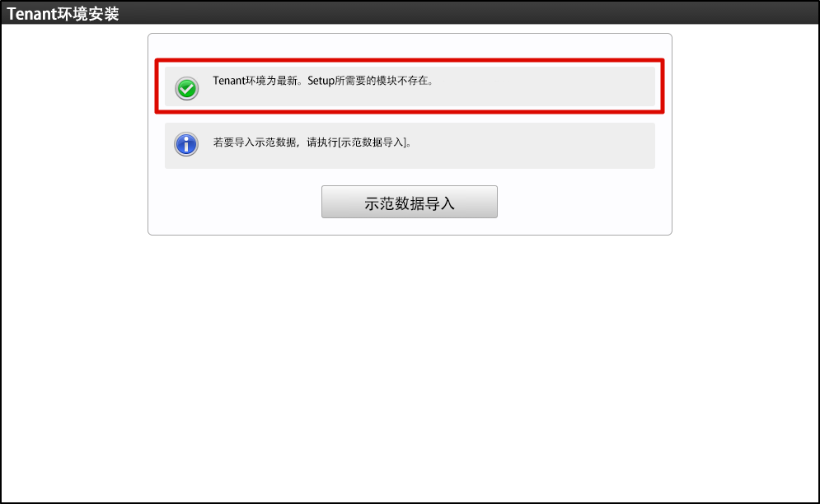Click white panel area left of import button

235,202
